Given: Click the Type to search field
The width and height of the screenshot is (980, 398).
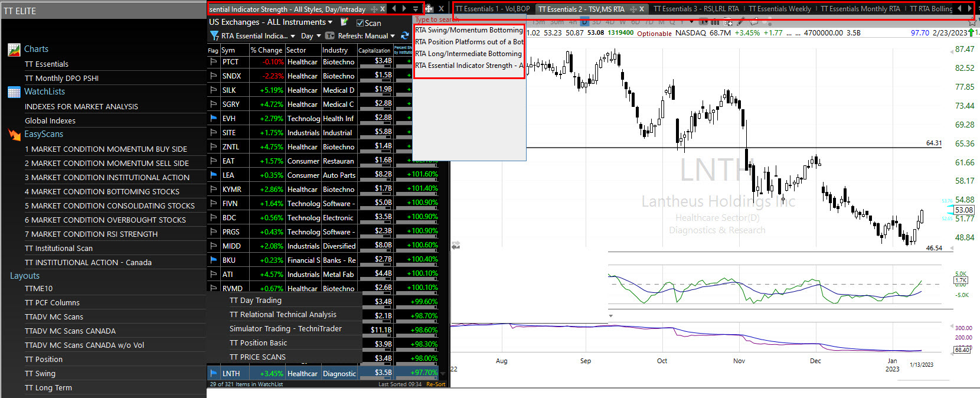Looking at the screenshot, I should pos(437,19).
